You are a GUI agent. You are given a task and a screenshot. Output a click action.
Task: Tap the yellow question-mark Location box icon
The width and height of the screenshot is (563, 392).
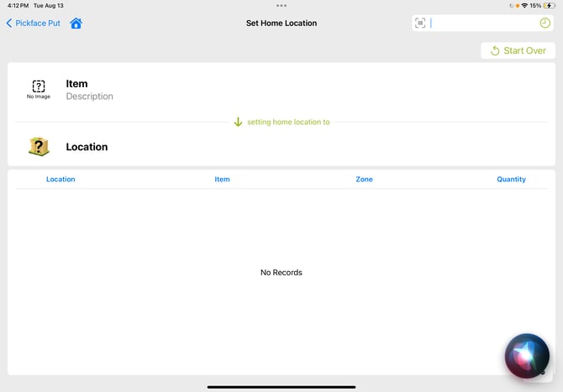click(39, 147)
